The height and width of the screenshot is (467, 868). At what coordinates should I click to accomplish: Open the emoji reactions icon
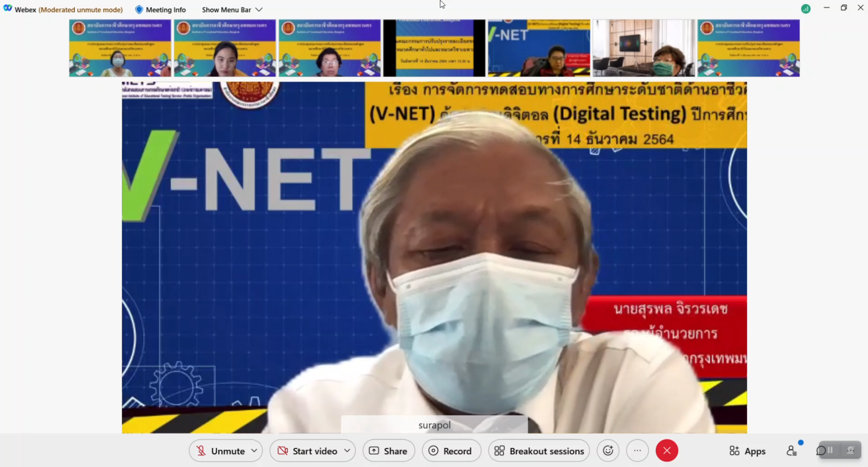tap(608, 451)
